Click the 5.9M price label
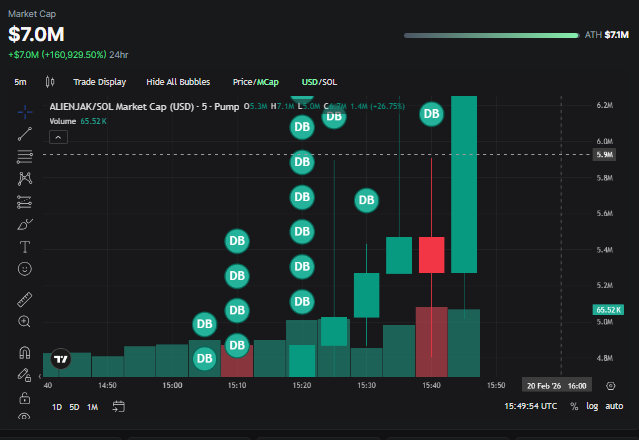This screenshot has height=440, width=639. click(x=604, y=154)
